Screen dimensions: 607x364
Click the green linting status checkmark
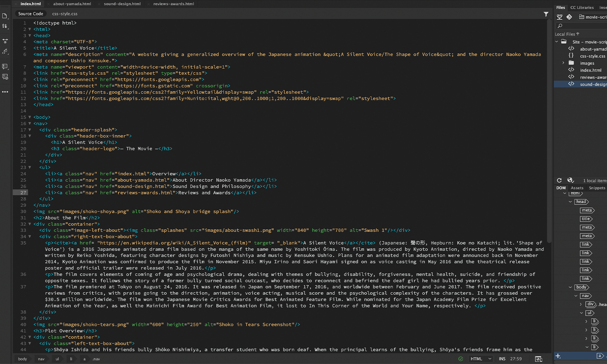click(x=460, y=359)
